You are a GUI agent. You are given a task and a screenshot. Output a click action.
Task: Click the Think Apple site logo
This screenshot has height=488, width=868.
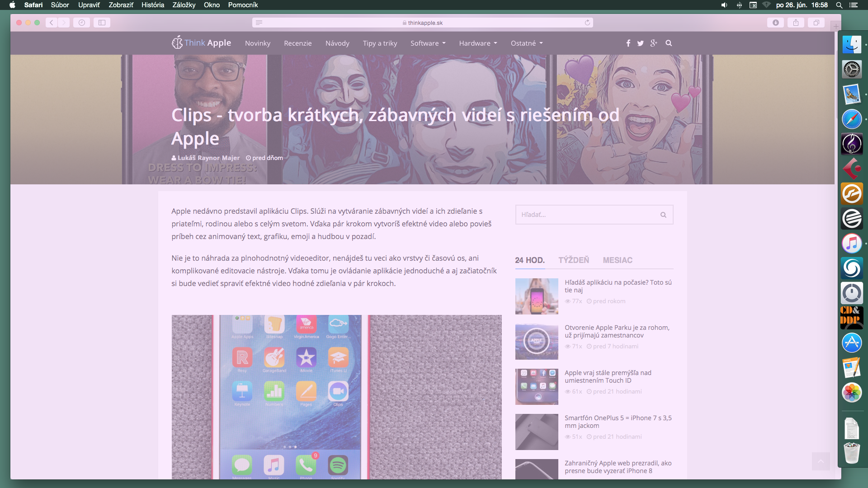(201, 43)
